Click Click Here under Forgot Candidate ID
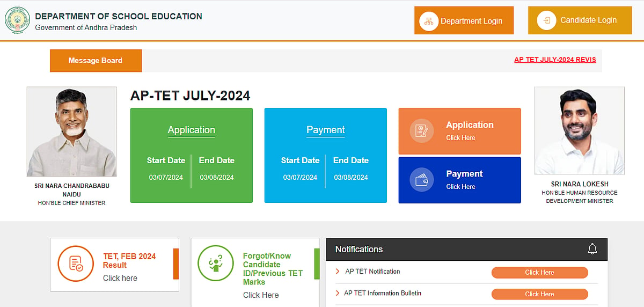The height and width of the screenshot is (307, 644). 261,295
